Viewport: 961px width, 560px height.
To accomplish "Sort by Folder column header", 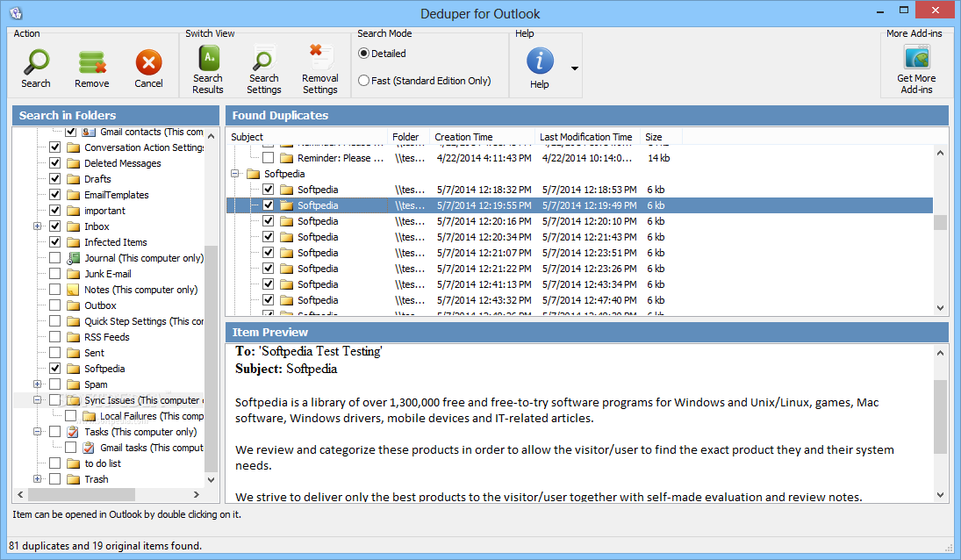I will pos(408,137).
